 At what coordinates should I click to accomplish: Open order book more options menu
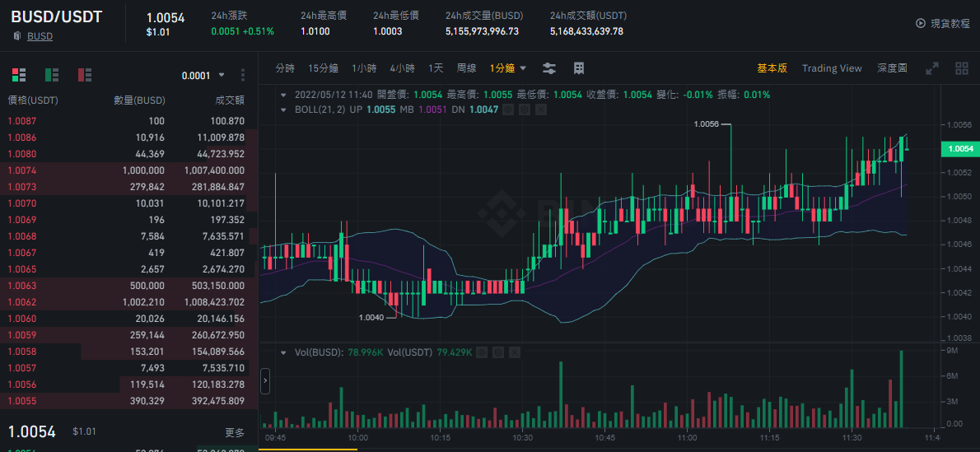click(243, 75)
